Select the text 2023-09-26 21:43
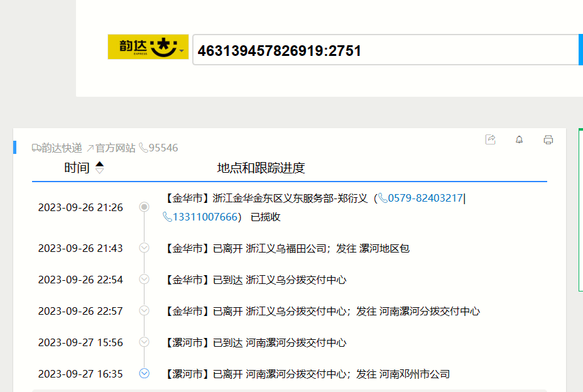The height and width of the screenshot is (392, 583). 80,248
